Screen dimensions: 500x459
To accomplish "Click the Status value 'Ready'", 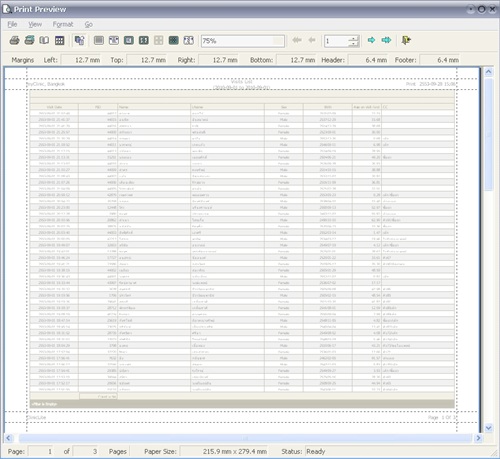I will pos(316,451).
